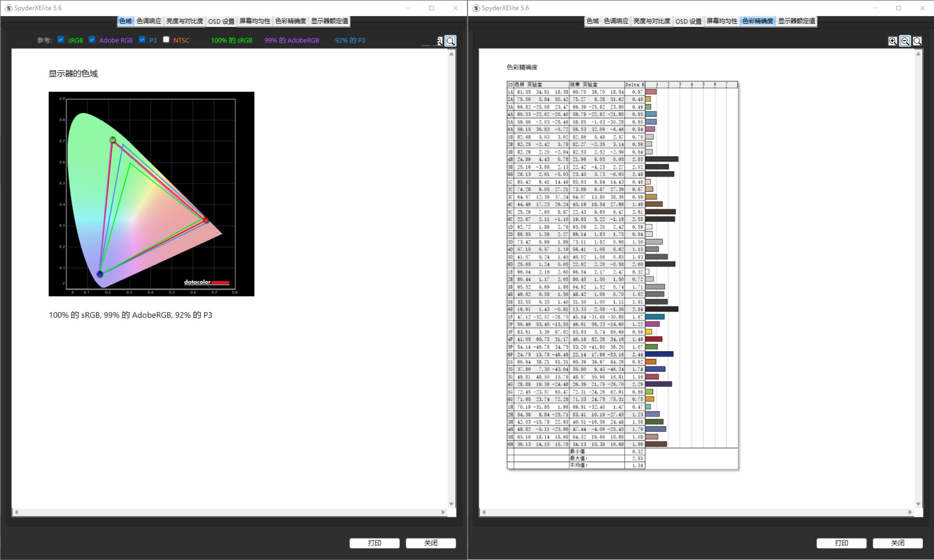The image size is (934, 560).
Task: Toggle the P3 reference checkbox
Action: tap(142, 40)
